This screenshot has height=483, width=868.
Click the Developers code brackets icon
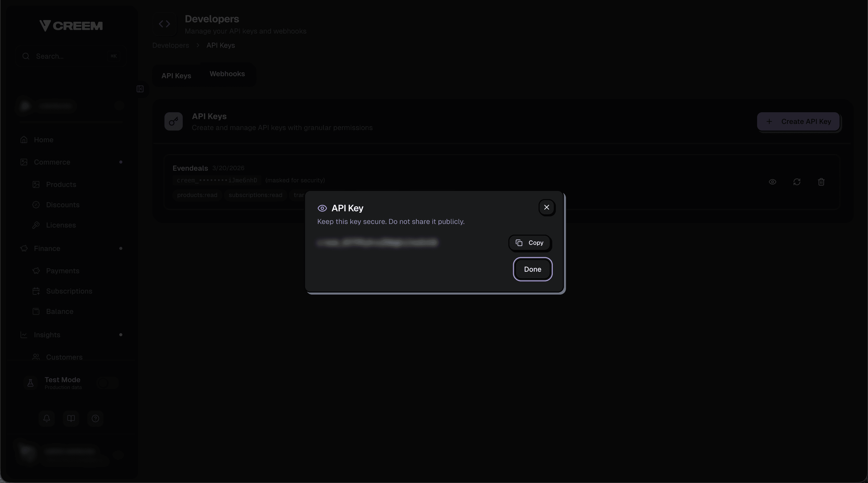pyautogui.click(x=164, y=24)
